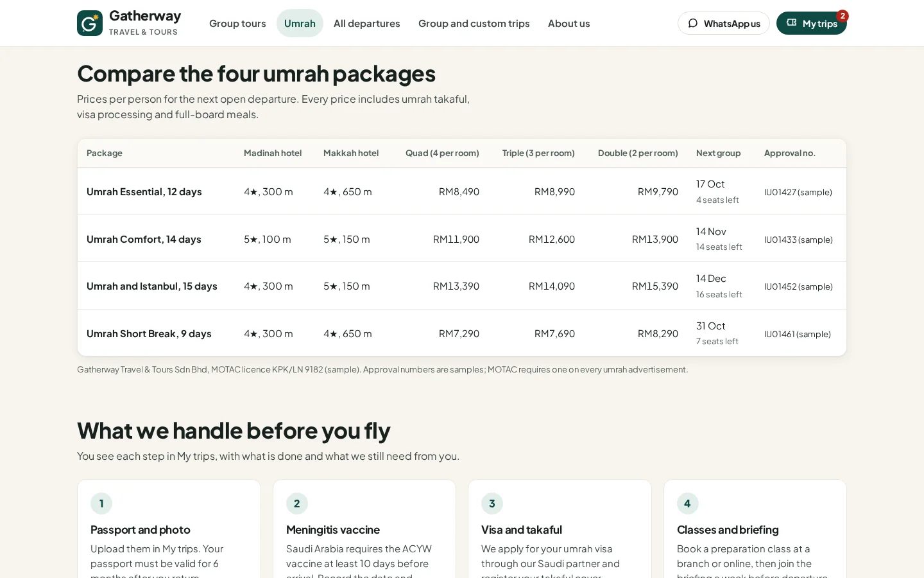The image size is (924, 578).
Task: Click the Quad (4 per room) column header
Action: click(442, 153)
